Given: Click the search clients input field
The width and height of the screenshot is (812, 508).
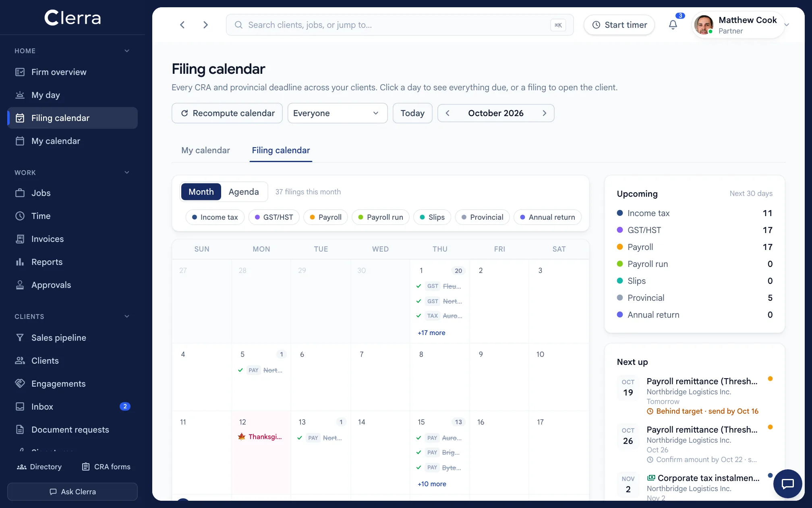Looking at the screenshot, I should [400, 25].
